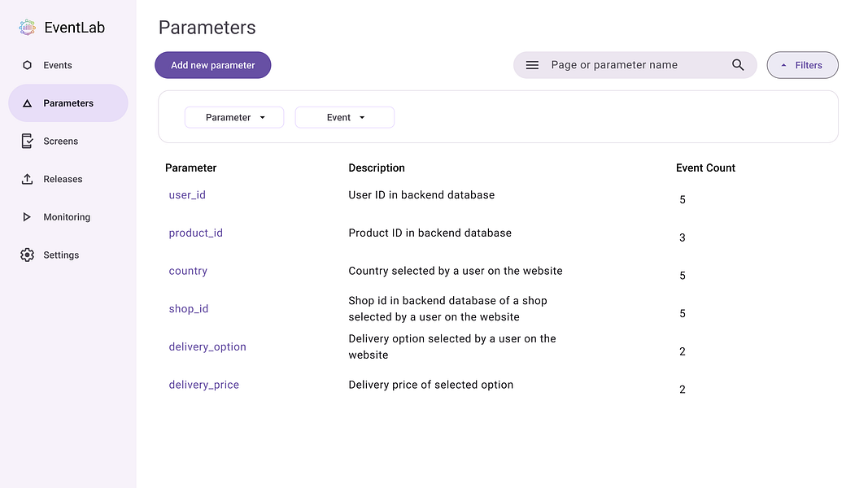The image size is (868, 488).
Task: Click the EventLab logo icon
Action: coord(28,28)
